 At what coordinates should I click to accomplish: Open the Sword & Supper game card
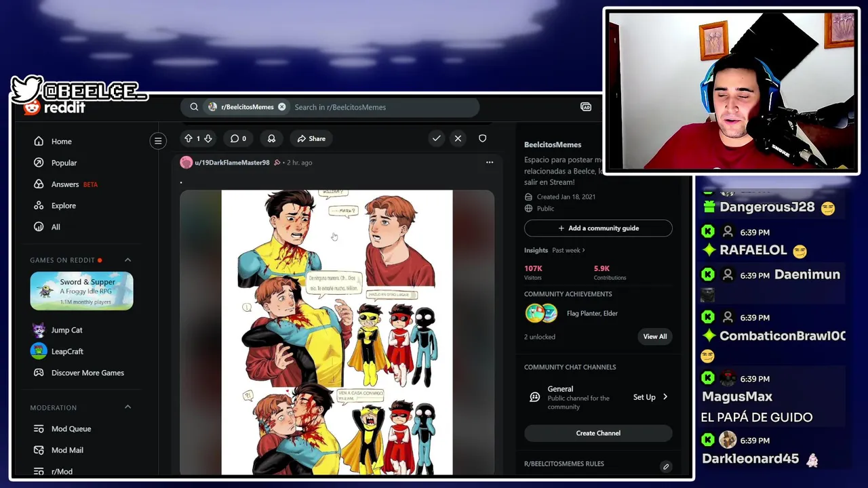(81, 291)
